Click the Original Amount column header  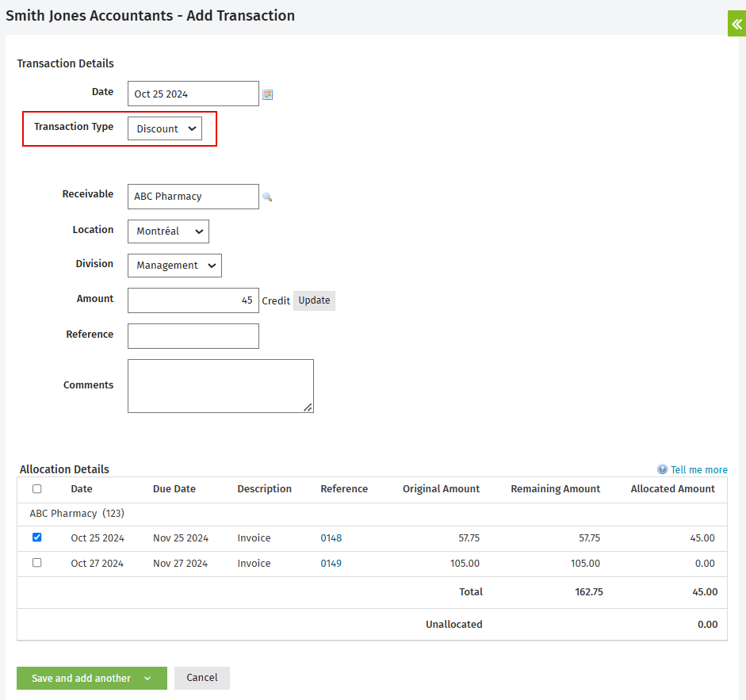pyautogui.click(x=441, y=488)
